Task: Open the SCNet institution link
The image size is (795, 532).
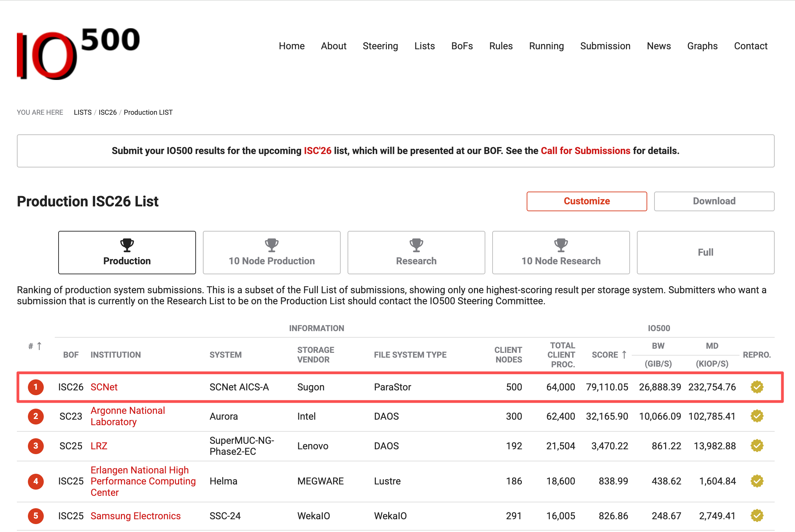Action: pyautogui.click(x=104, y=387)
